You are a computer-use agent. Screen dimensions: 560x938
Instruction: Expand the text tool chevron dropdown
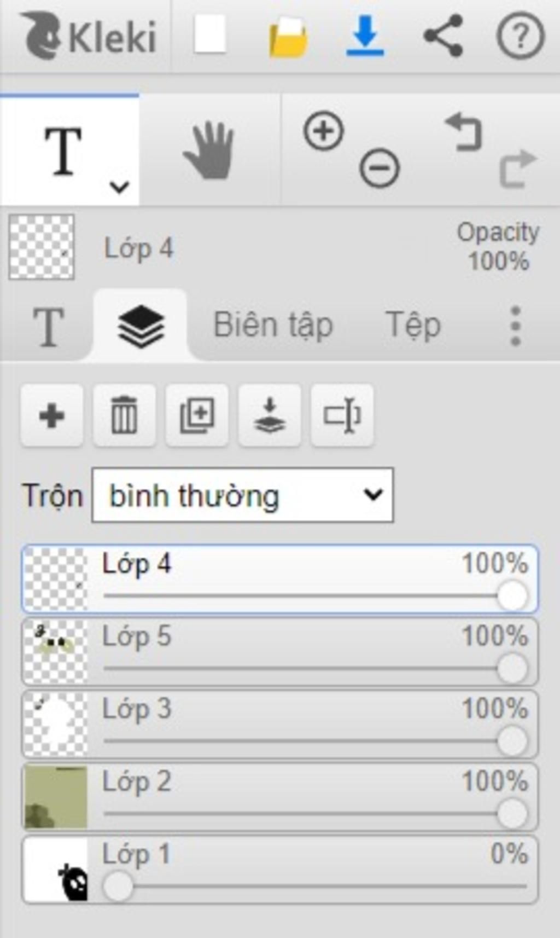click(119, 187)
